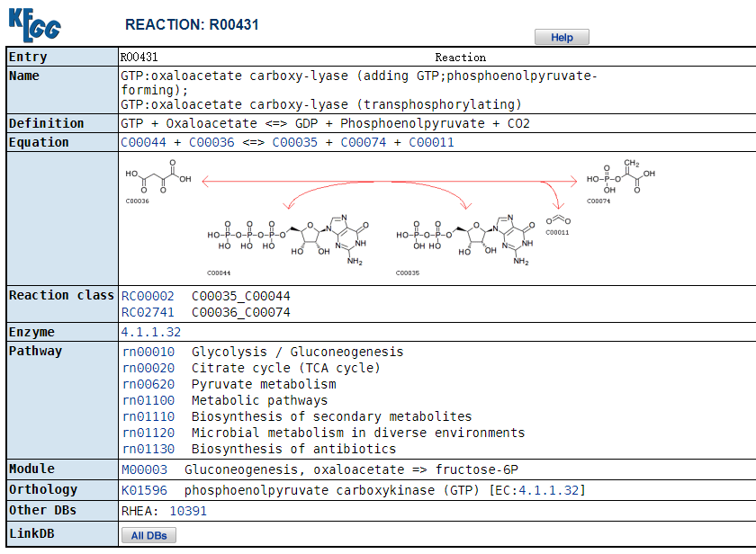
Task: Click the 'Citrate cycle (TCA cycle)' name
Action: pyautogui.click(x=286, y=369)
